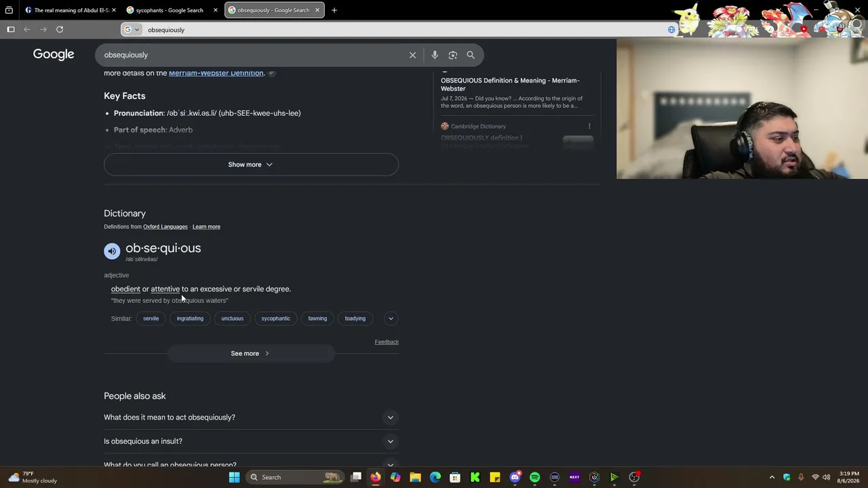Close the Abdul El-S tab
This screenshot has width=868, height=488.
(x=114, y=10)
